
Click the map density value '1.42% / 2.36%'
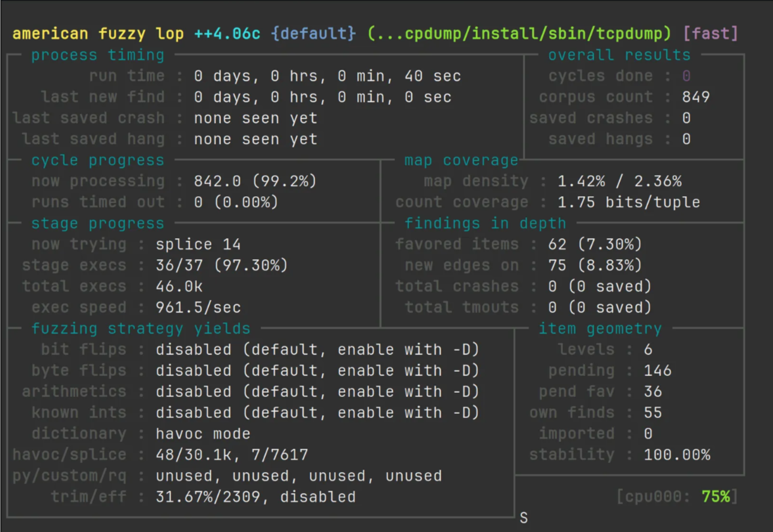[x=620, y=181]
